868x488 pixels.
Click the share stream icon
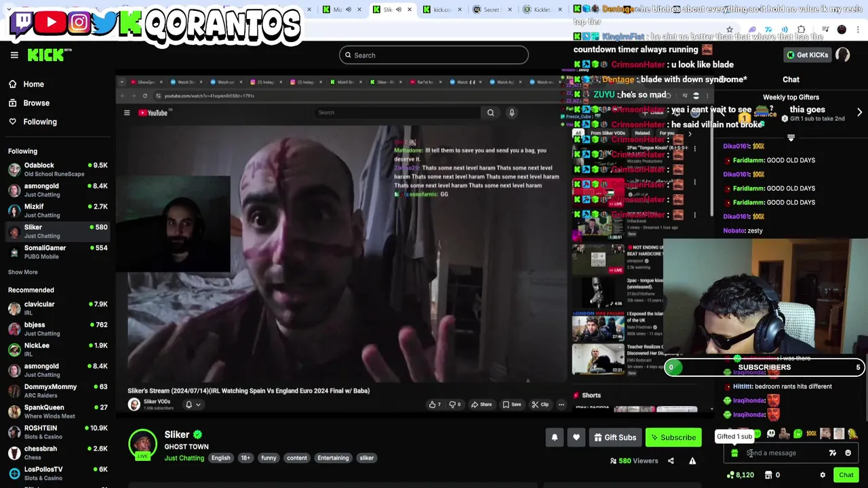[x=671, y=461]
